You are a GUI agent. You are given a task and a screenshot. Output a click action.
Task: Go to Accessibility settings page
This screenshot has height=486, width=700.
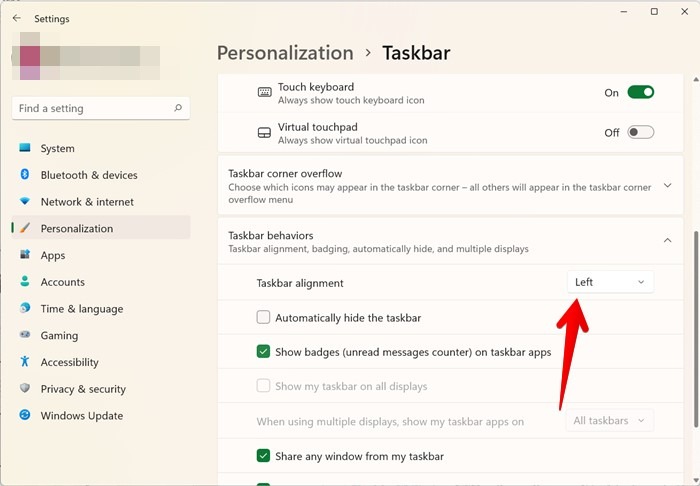pyautogui.click(x=69, y=362)
